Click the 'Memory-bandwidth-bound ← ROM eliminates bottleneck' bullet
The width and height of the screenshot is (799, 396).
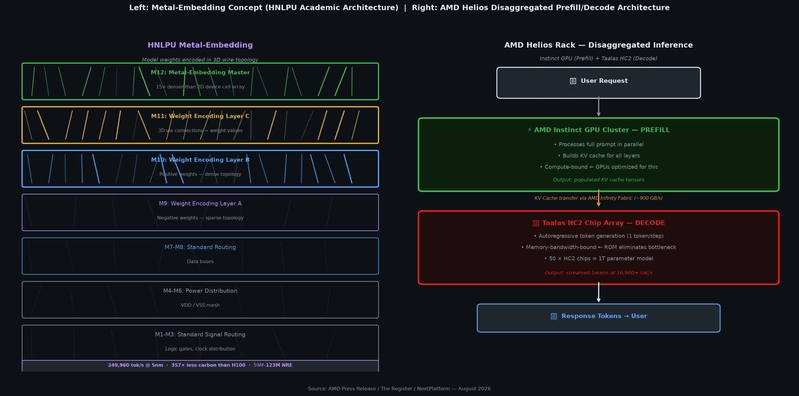[598, 247]
